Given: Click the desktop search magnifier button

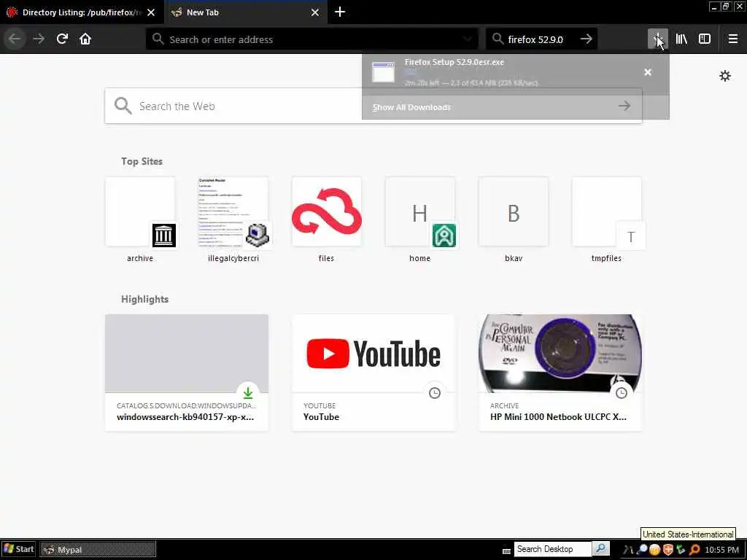Looking at the screenshot, I should pos(601,549).
